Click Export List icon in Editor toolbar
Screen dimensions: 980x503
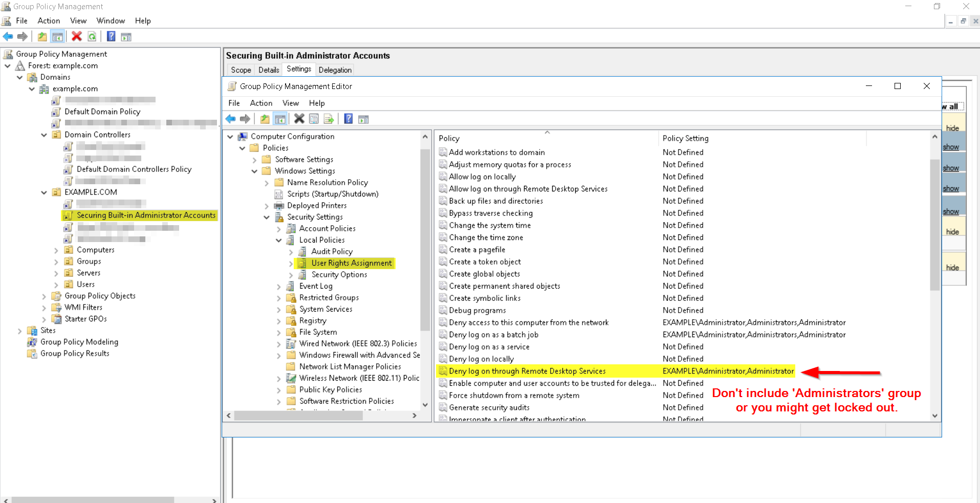pos(329,119)
